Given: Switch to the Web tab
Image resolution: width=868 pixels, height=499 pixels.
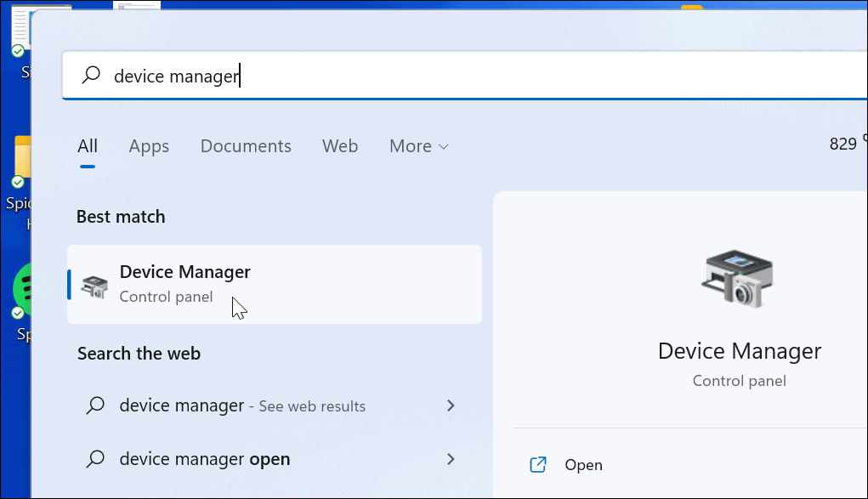Looking at the screenshot, I should click(340, 146).
